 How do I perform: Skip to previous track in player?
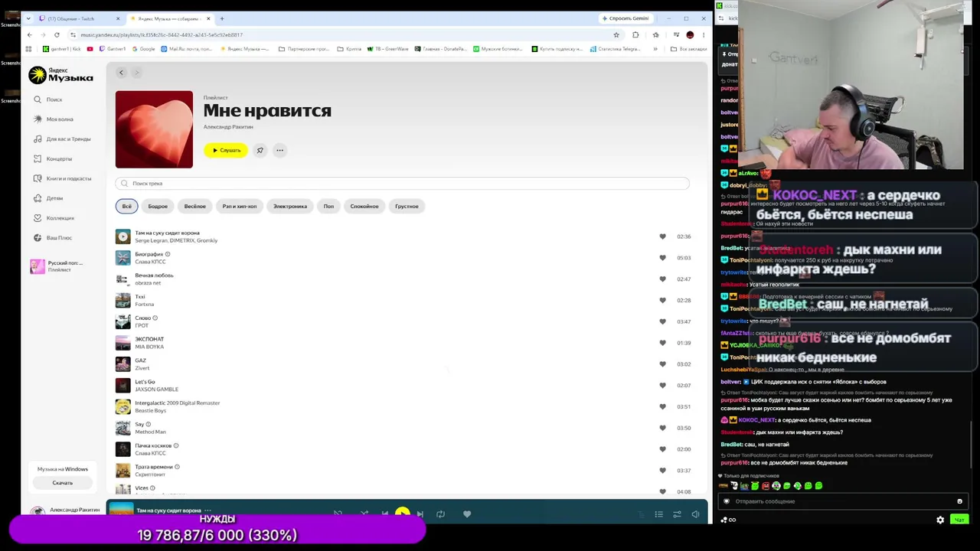click(384, 514)
